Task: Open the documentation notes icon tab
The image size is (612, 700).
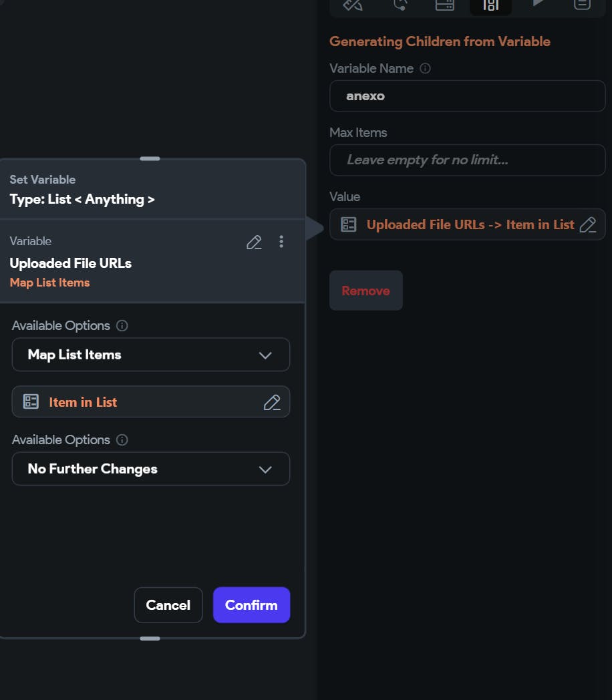Action: (x=582, y=4)
